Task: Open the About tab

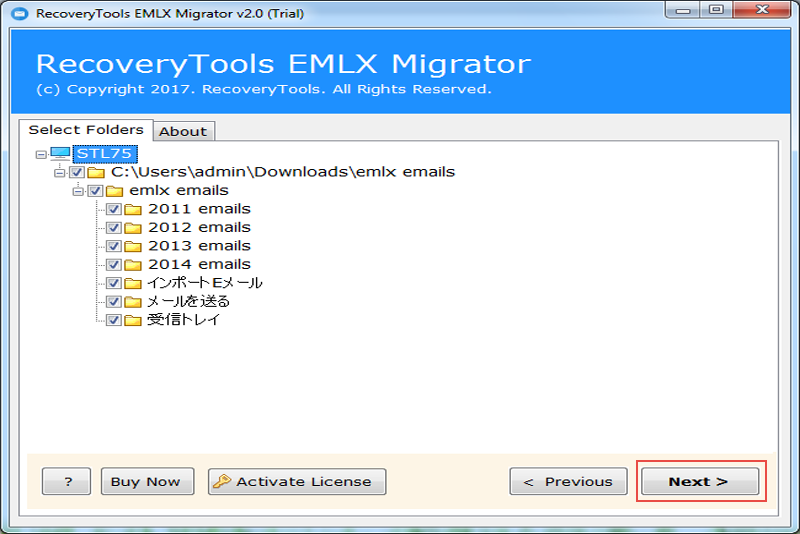Action: [183, 132]
